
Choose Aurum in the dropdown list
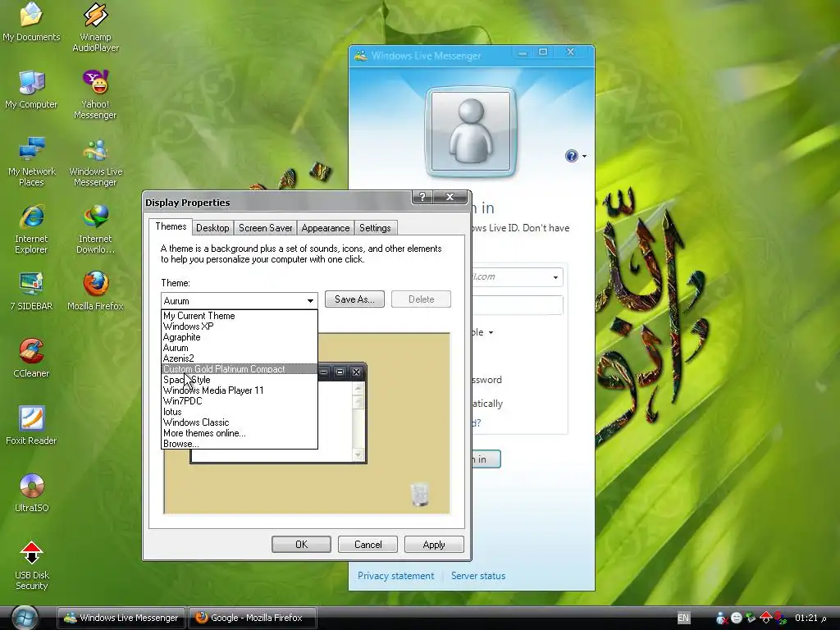[240, 348]
